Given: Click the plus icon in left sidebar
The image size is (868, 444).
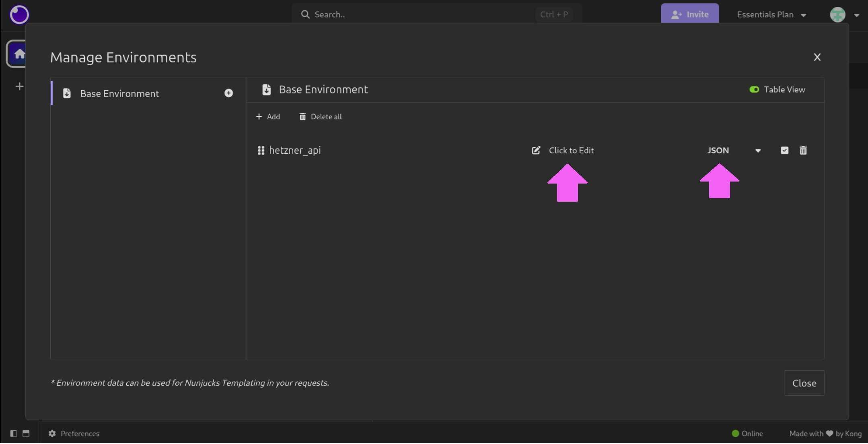Looking at the screenshot, I should [19, 87].
